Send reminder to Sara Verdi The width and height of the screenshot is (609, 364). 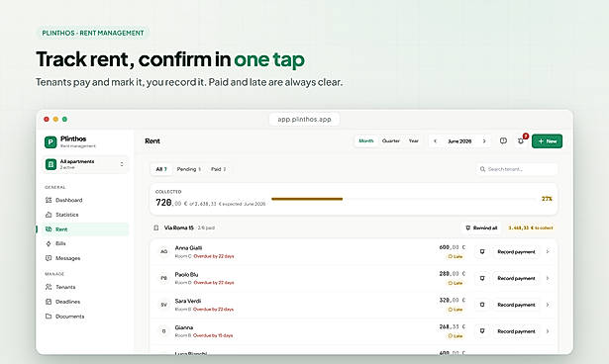point(482,305)
